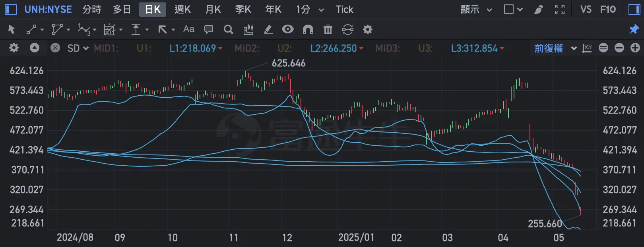Open the paint brush theme tool

[x=538, y=9]
